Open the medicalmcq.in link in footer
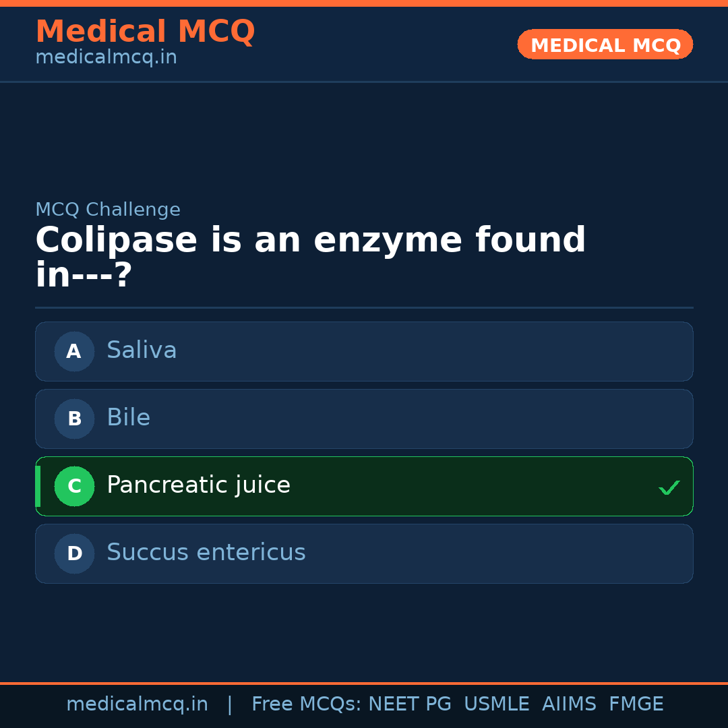 pyautogui.click(x=137, y=704)
